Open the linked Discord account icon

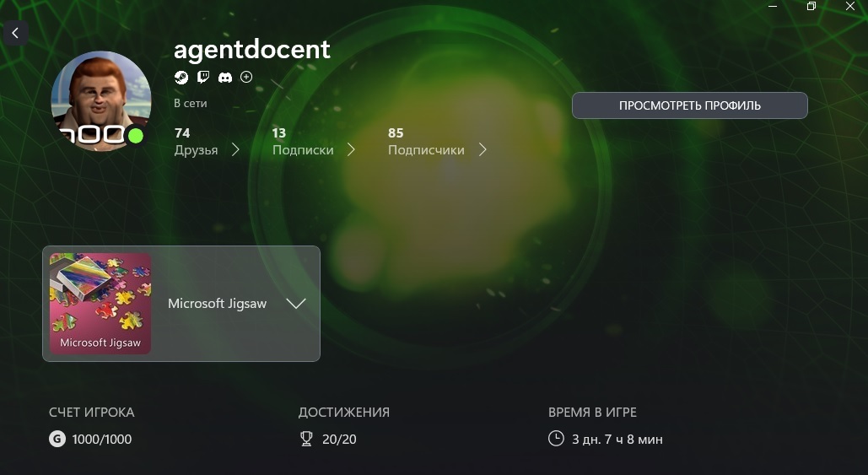click(225, 77)
